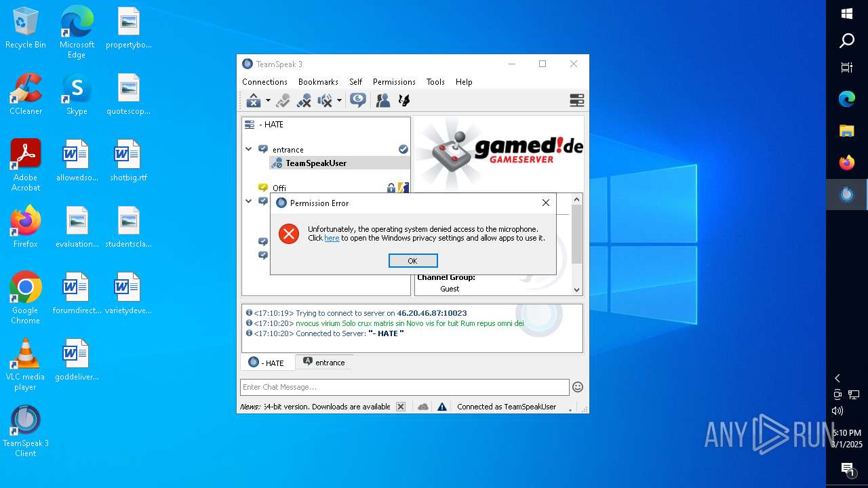Image resolution: width=868 pixels, height=488 pixels.
Task: Open File Explorer from the taskbar
Action: [x=847, y=131]
